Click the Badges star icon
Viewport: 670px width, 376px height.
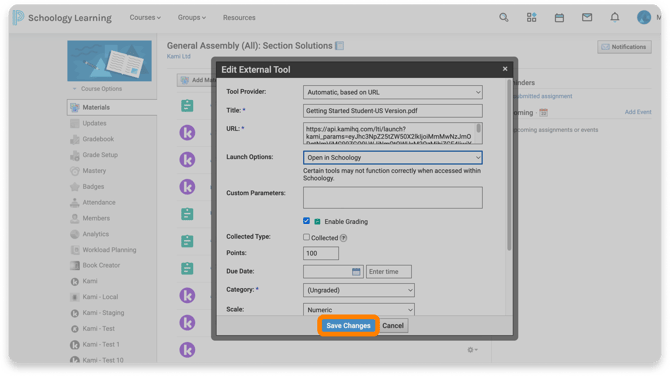pyautogui.click(x=75, y=187)
